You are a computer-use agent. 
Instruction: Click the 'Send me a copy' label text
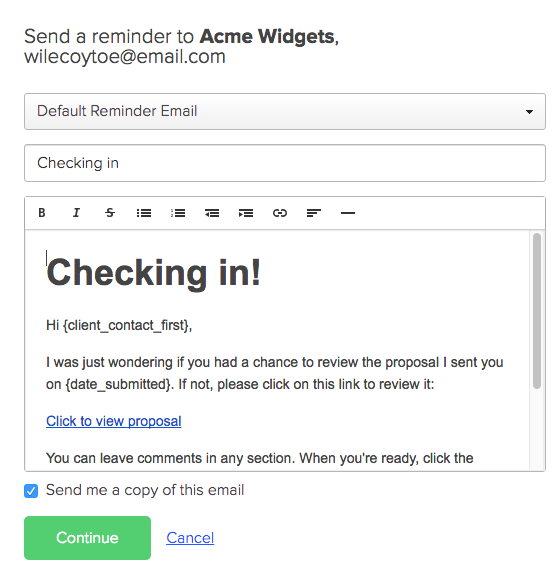pyautogui.click(x=145, y=490)
